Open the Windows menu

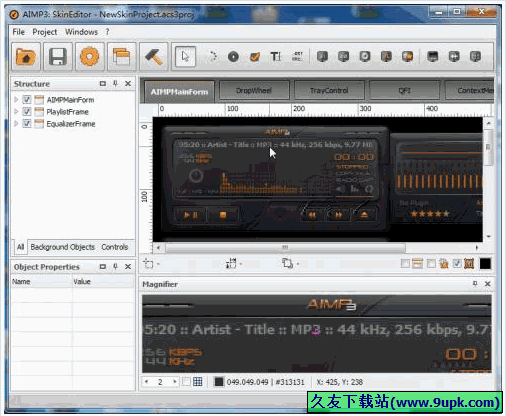[81, 32]
